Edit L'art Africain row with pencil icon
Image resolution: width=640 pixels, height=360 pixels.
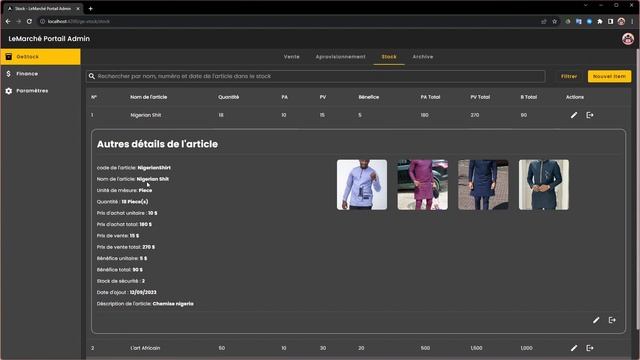(574, 348)
